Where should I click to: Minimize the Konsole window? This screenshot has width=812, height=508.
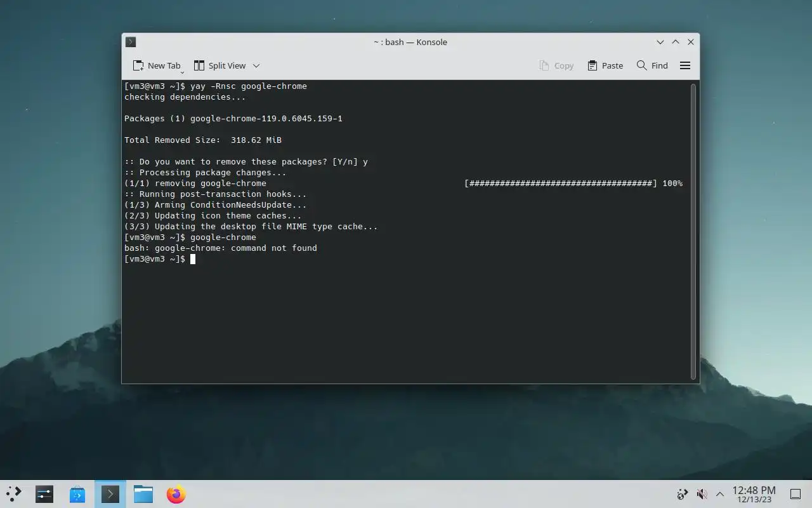pyautogui.click(x=660, y=42)
